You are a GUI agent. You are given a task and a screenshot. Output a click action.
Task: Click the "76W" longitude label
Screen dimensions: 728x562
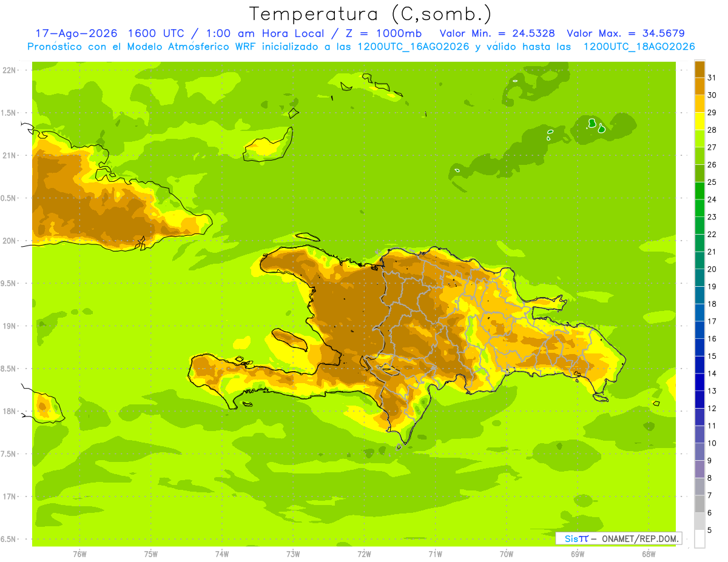[79, 554]
